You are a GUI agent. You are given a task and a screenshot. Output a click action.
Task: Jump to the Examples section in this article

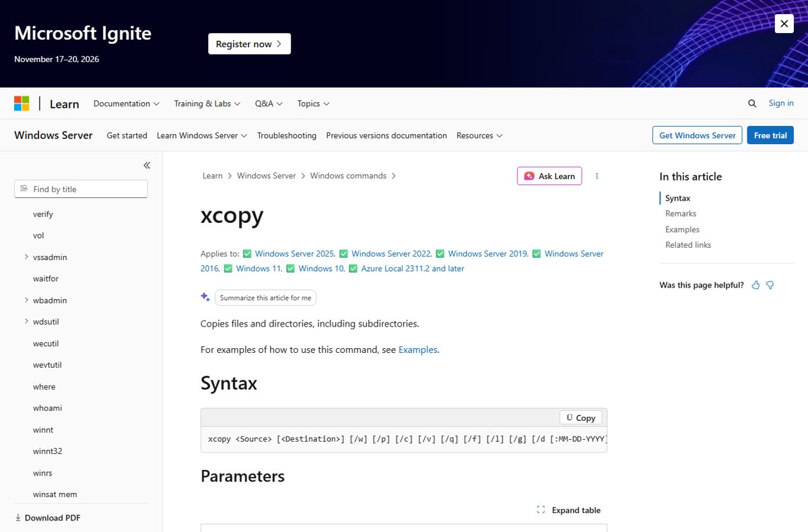point(682,230)
